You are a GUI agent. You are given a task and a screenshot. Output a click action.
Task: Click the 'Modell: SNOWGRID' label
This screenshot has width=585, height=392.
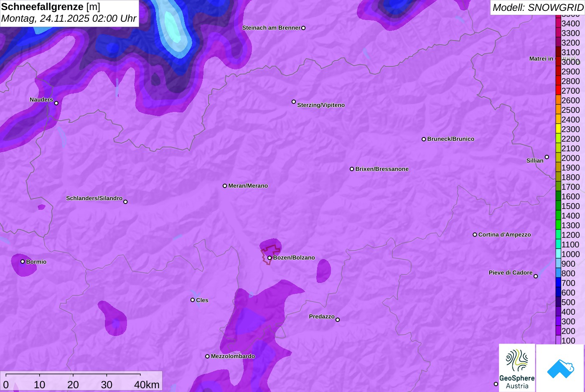(x=538, y=7)
